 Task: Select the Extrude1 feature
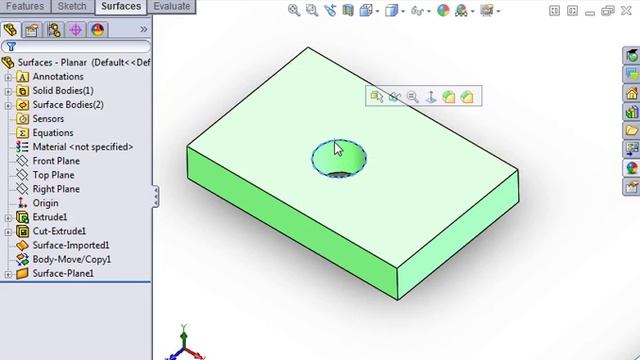(x=50, y=217)
